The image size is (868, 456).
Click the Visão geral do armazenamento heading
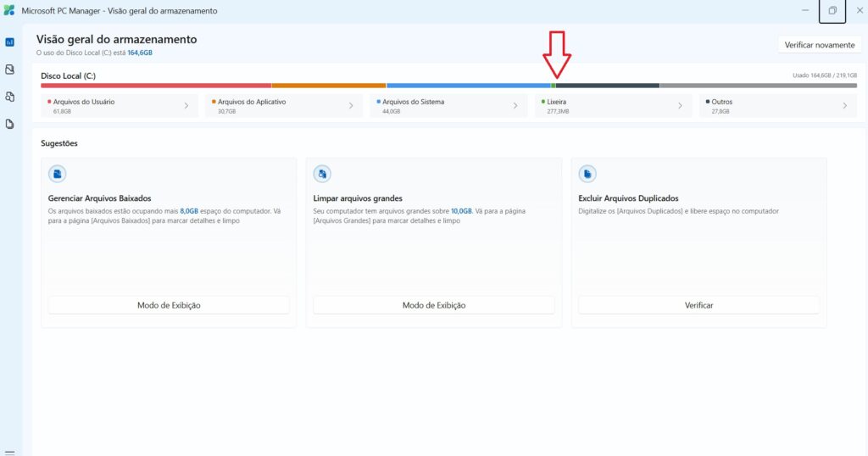click(116, 39)
